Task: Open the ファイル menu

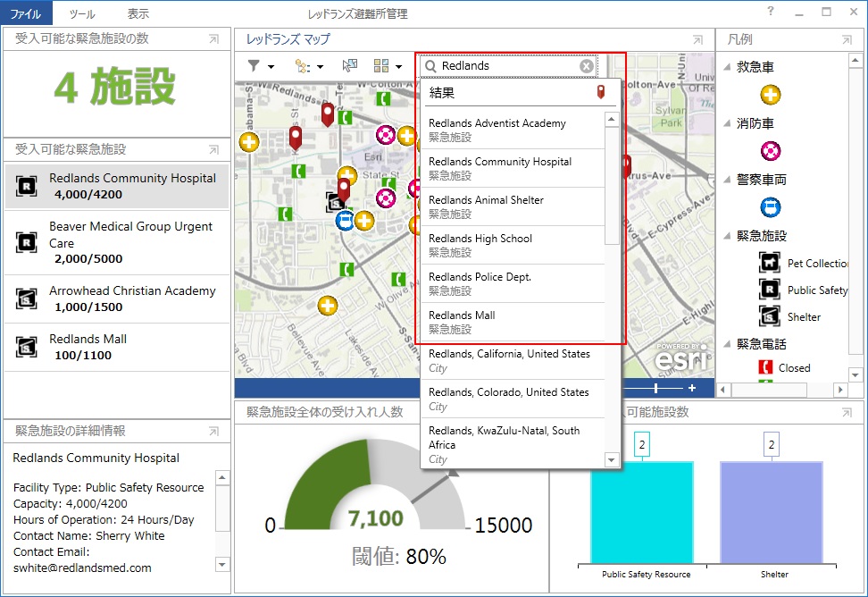Action: (x=26, y=13)
